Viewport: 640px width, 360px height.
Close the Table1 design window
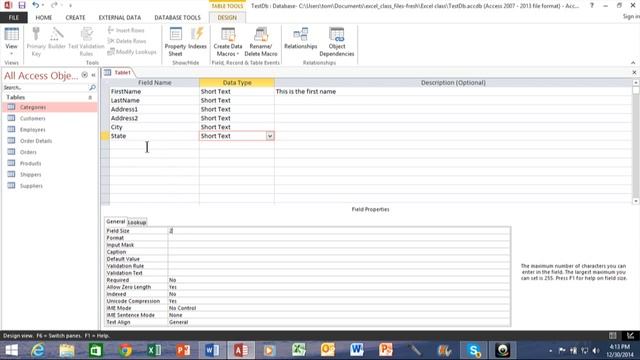pos(634,72)
